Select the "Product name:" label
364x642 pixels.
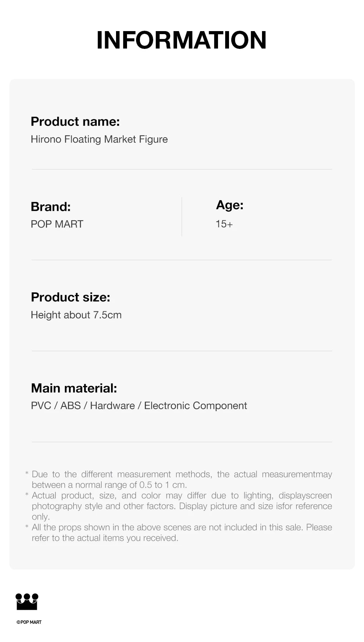coord(75,121)
